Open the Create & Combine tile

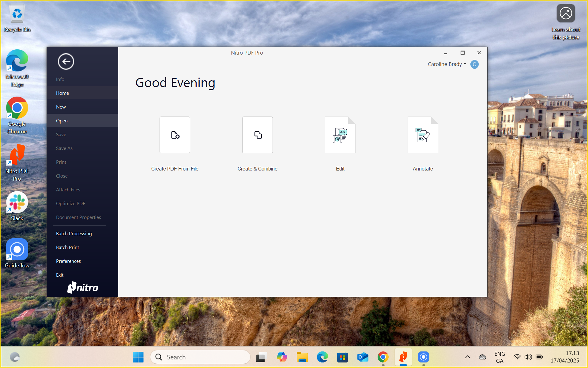tap(258, 135)
